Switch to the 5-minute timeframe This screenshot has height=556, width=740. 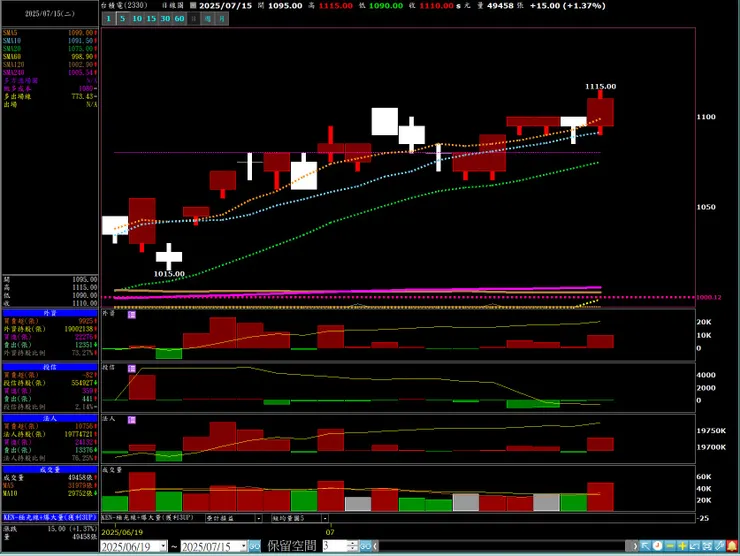pyautogui.click(x=123, y=18)
